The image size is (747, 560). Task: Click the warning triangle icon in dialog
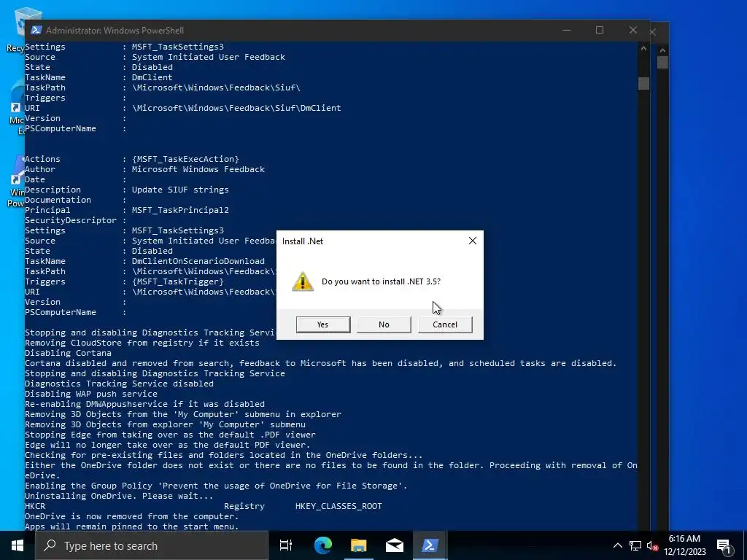point(303,281)
